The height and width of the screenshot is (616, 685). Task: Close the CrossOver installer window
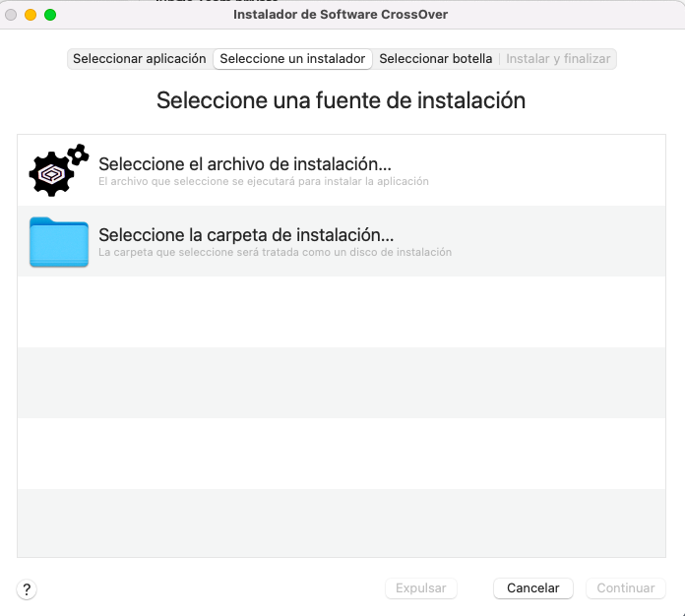point(11,15)
